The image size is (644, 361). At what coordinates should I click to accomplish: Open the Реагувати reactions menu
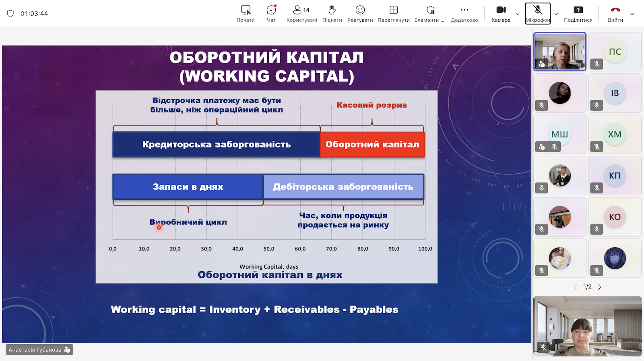pyautogui.click(x=360, y=13)
